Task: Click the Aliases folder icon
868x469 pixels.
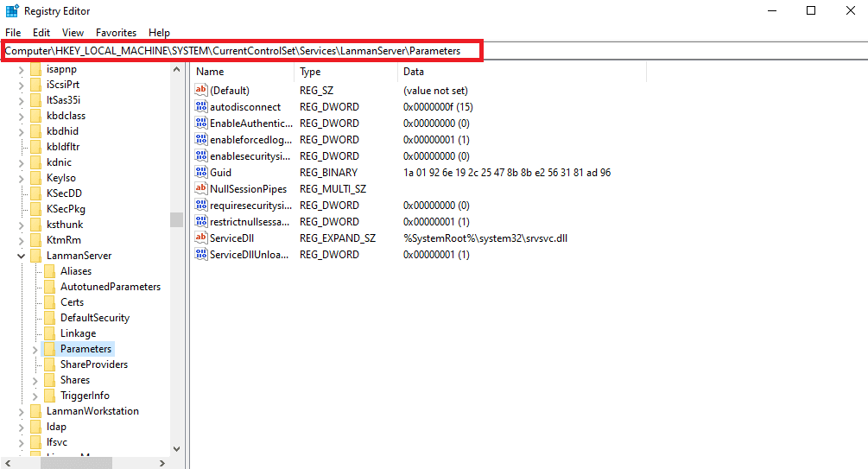Action: 50,270
